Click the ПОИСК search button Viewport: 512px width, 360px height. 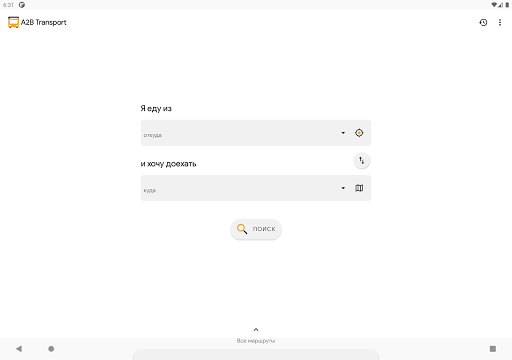[x=256, y=229]
